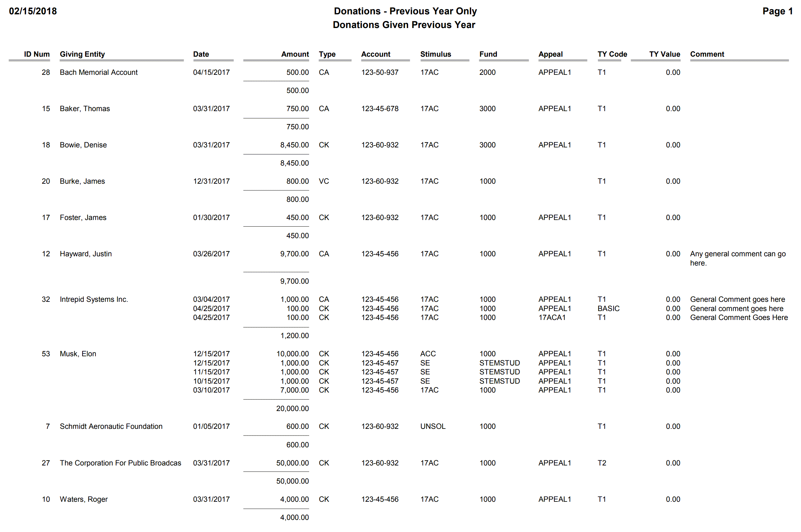
Task: Click the 'TY Code' column header
Action: tap(612, 54)
